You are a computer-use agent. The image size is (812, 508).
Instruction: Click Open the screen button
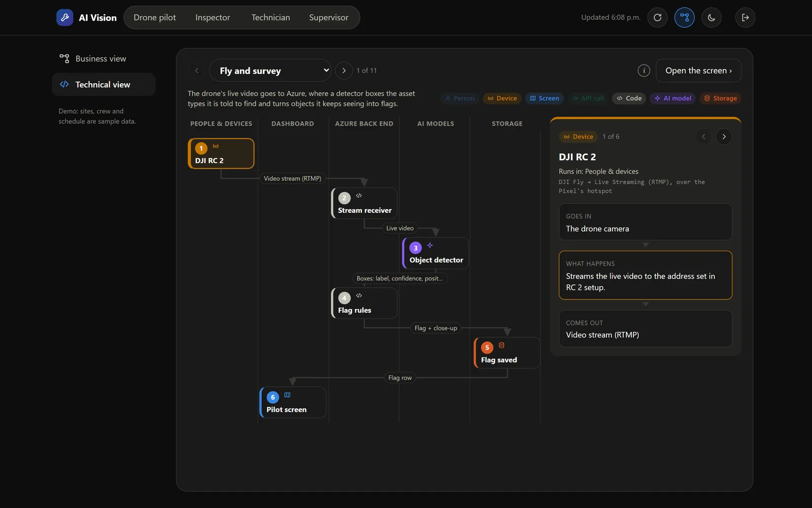tap(698, 71)
